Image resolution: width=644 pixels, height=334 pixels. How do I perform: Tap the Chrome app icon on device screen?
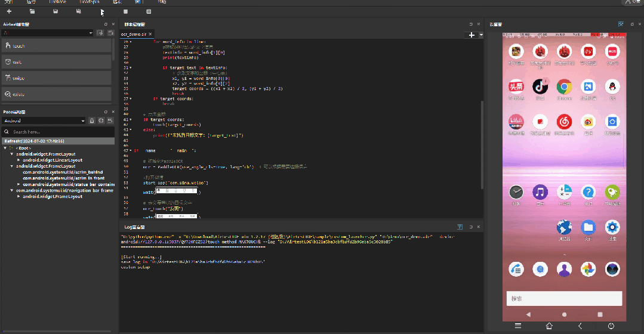pos(564,87)
